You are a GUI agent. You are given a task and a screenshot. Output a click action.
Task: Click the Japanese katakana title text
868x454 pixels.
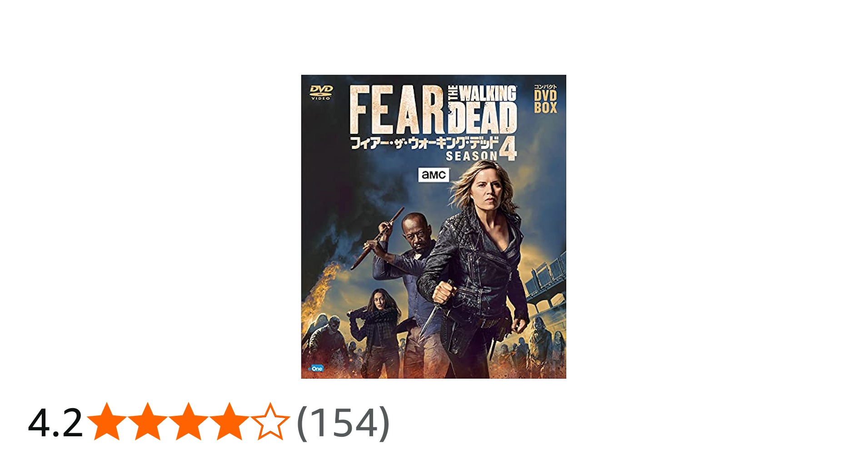click(x=424, y=143)
